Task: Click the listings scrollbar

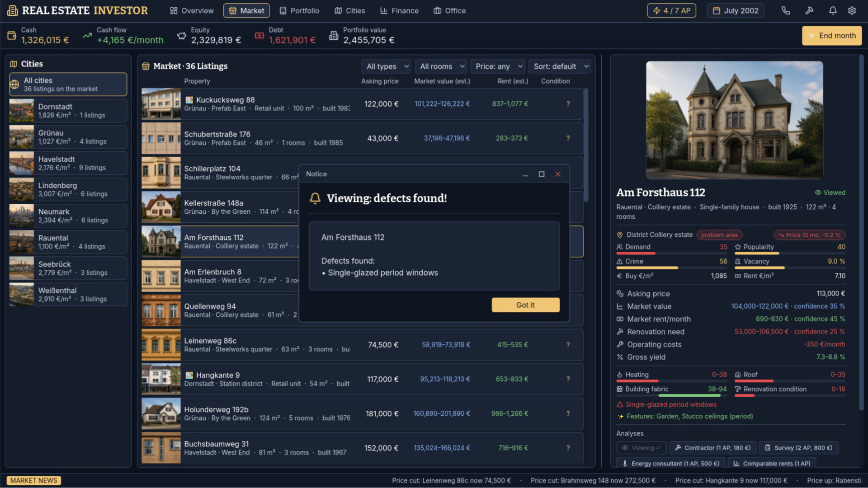Action: click(586, 145)
